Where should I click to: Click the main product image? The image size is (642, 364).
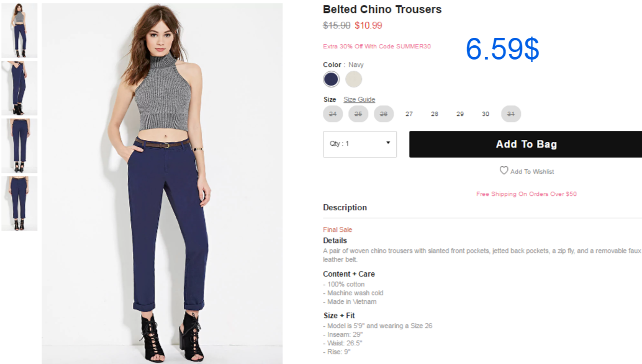(162, 183)
